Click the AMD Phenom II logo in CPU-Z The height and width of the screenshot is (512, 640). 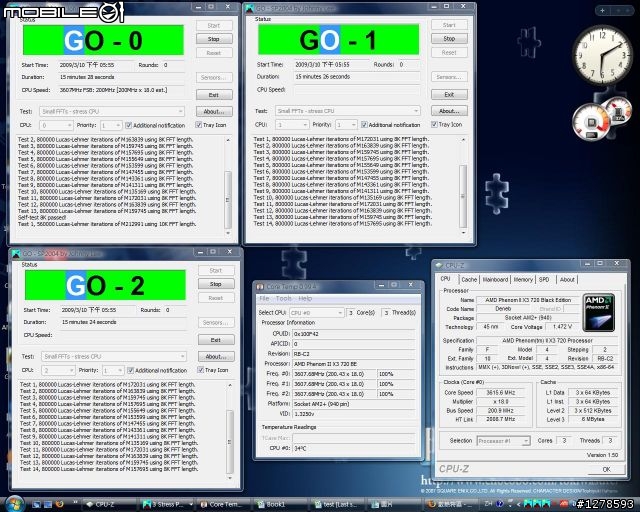click(599, 312)
